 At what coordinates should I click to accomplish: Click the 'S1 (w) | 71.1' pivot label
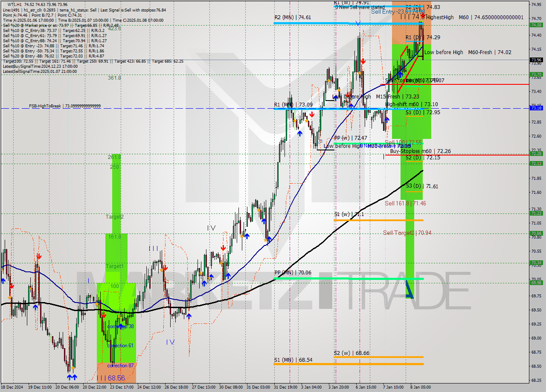(349, 214)
